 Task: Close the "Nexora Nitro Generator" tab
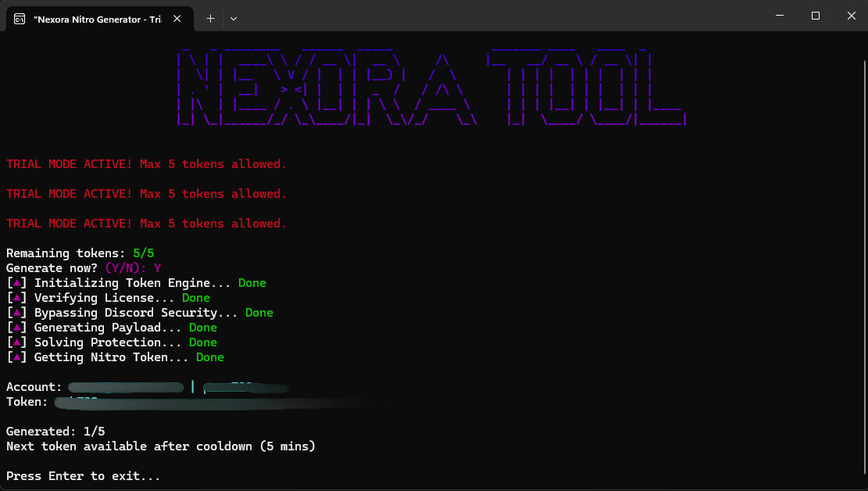click(x=176, y=17)
